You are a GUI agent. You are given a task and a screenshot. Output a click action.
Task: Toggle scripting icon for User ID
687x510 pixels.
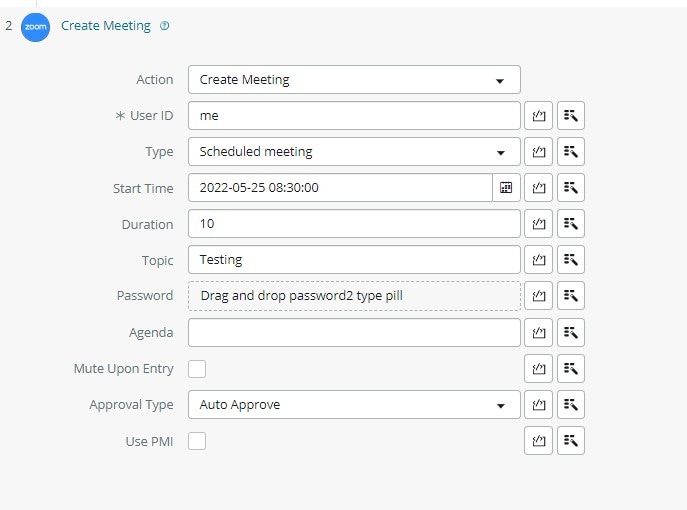click(x=538, y=116)
